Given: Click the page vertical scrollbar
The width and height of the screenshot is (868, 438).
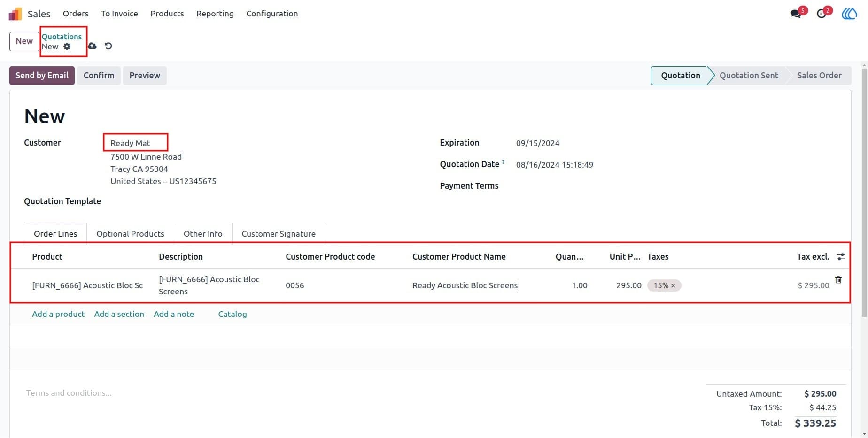Looking at the screenshot, I should coord(864,193).
